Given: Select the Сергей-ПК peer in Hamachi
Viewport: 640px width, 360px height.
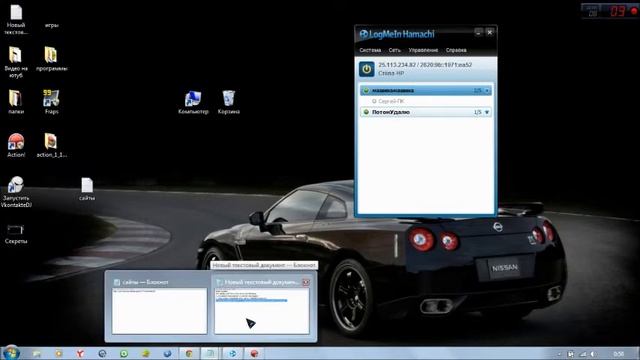Looking at the screenshot, I should (391, 101).
